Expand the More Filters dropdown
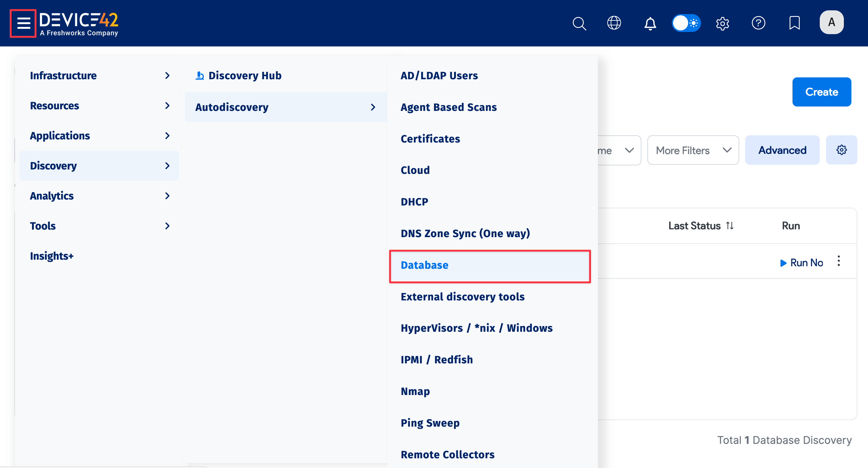The width and height of the screenshot is (868, 468). pyautogui.click(x=693, y=150)
